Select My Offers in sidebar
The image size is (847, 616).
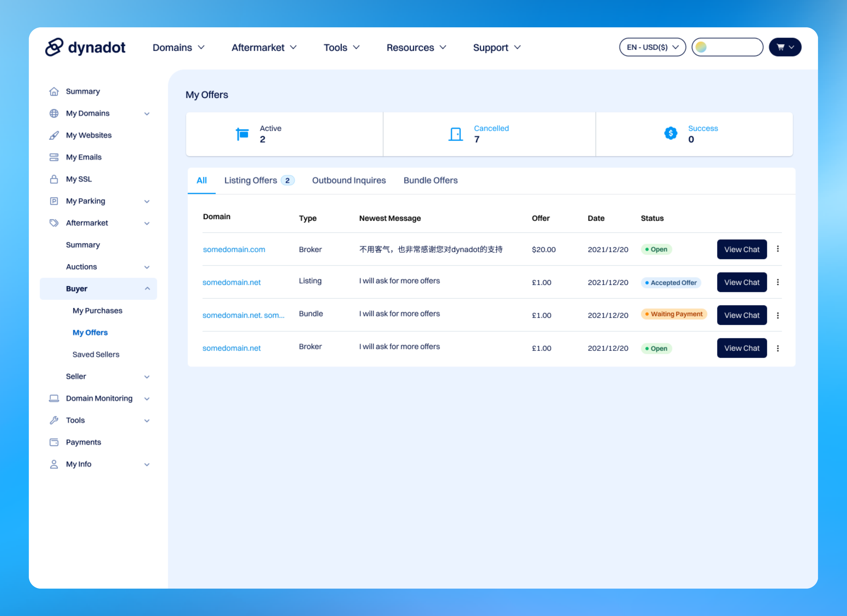tap(90, 333)
